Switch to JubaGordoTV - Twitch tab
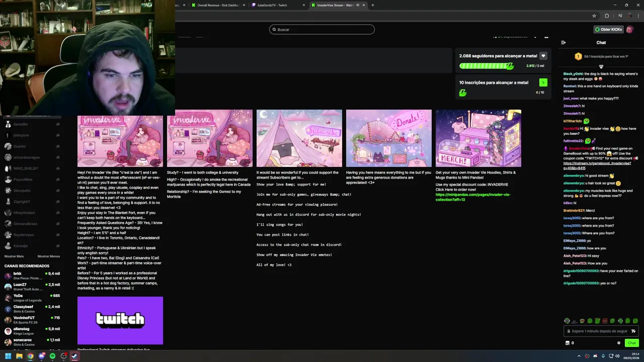 pos(278,5)
